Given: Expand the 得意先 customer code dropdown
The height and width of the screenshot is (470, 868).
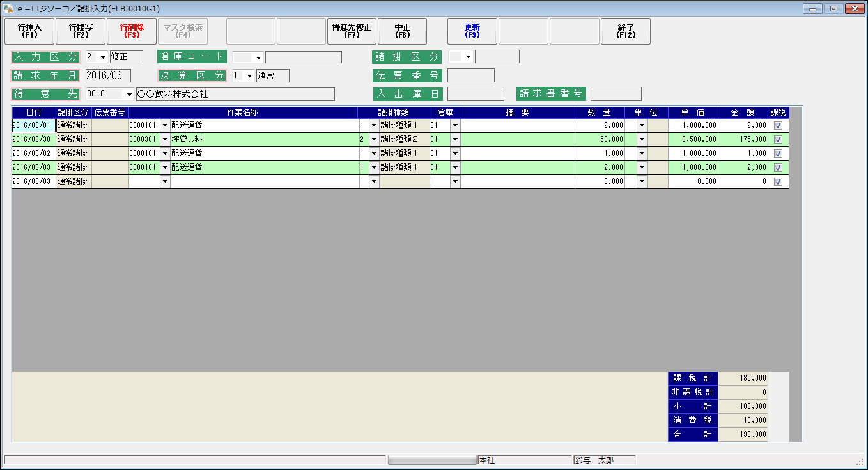Looking at the screenshot, I should 130,95.
